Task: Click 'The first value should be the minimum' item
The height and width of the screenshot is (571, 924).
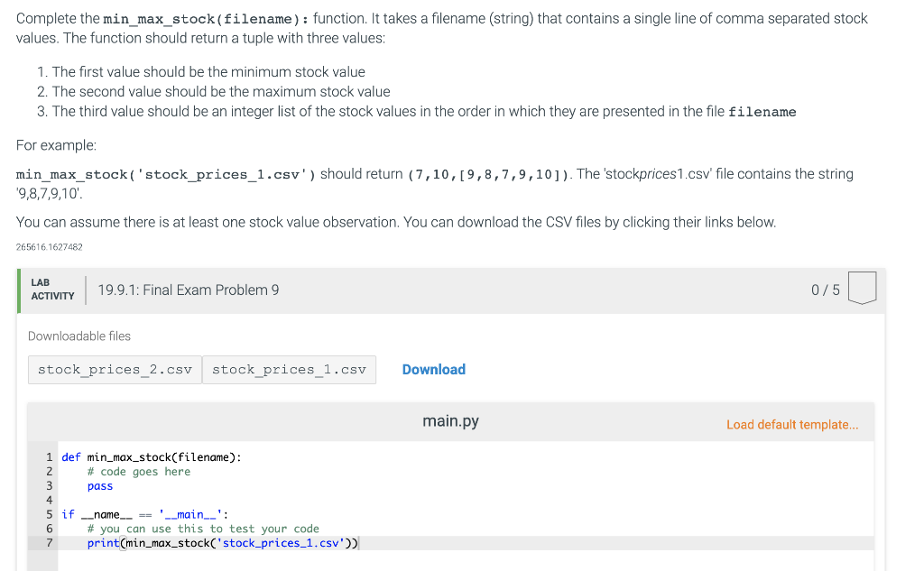Action: click(208, 72)
